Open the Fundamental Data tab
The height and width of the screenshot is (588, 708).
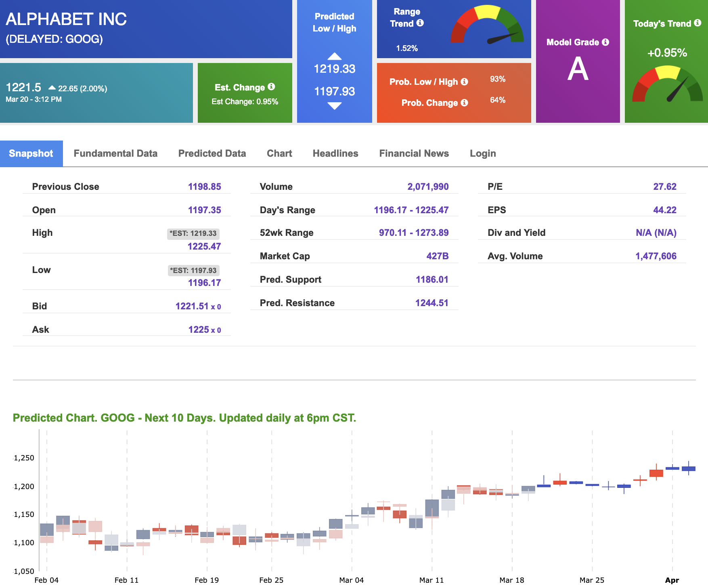[115, 153]
